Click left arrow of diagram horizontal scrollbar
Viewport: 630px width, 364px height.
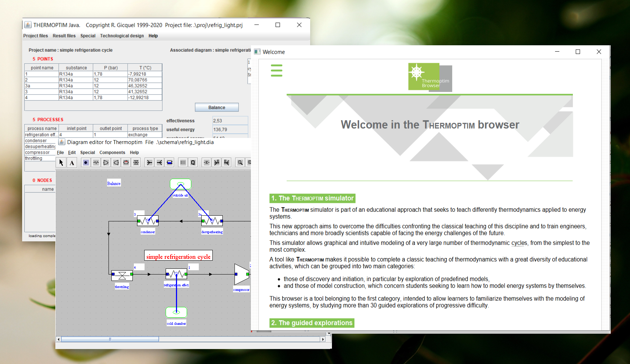coord(59,339)
